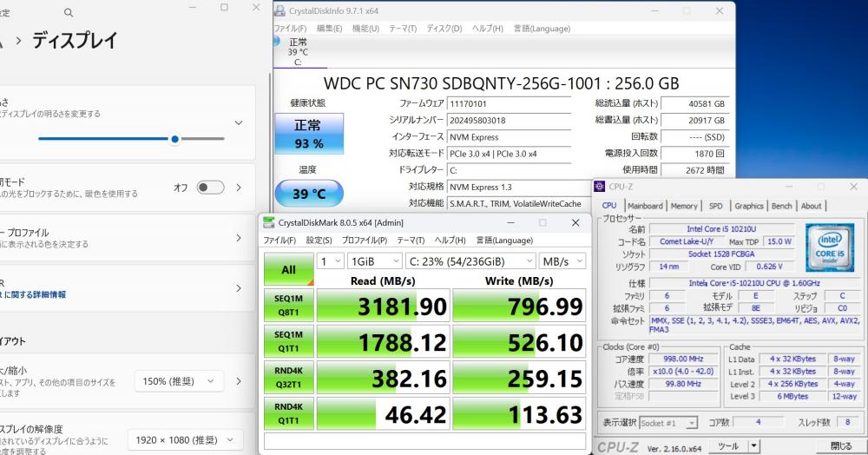The width and height of the screenshot is (868, 455).
Task: Run the SEQ1M Q8T1 test button
Action: click(289, 305)
